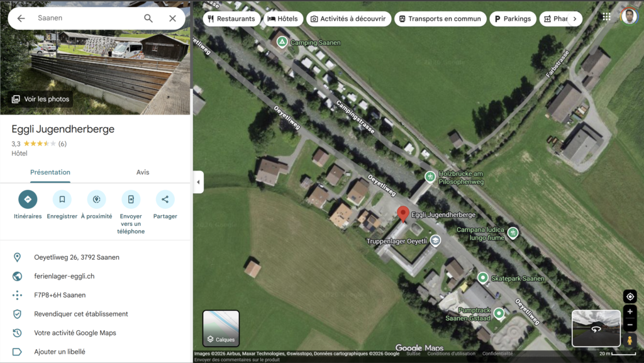Click Envoyer vers un téléphone icon
This screenshot has width=644, height=363.
tap(131, 199)
